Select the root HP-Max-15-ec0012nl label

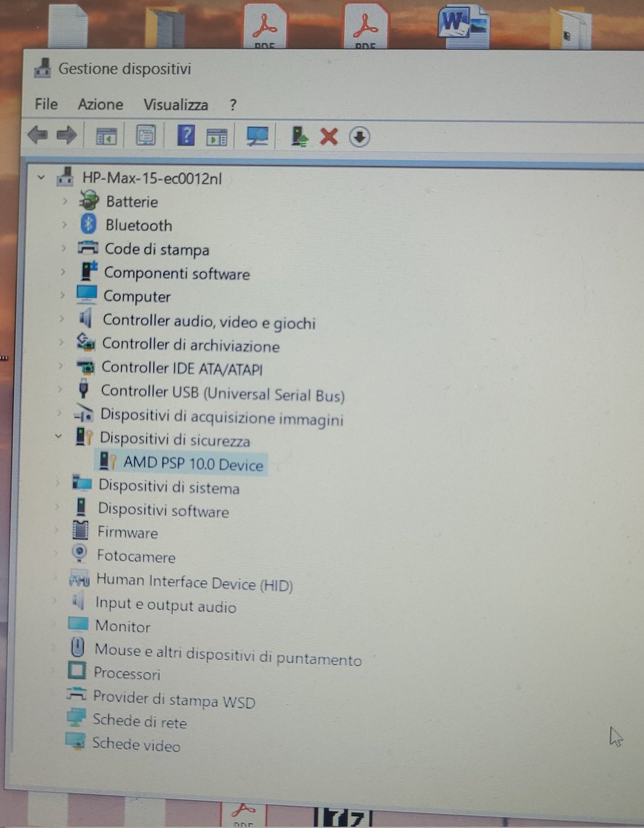tap(152, 178)
